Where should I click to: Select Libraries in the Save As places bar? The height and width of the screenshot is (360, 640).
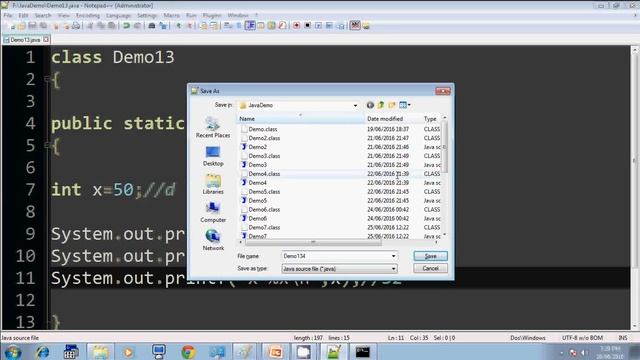(213, 184)
